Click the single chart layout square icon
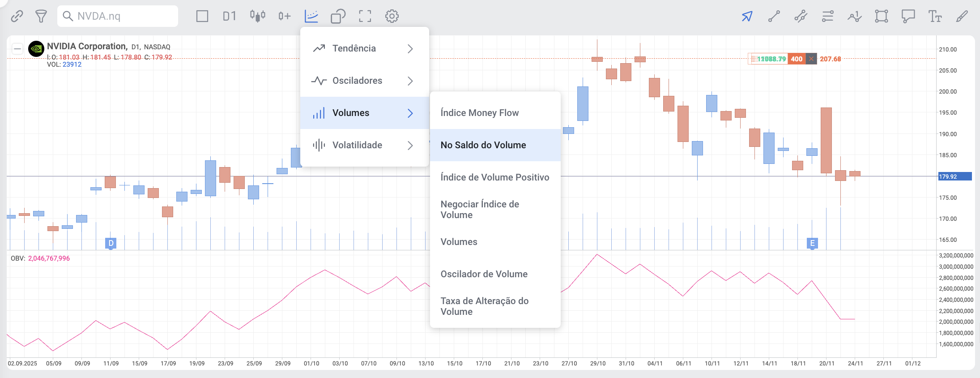This screenshot has width=980, height=378. point(202,16)
